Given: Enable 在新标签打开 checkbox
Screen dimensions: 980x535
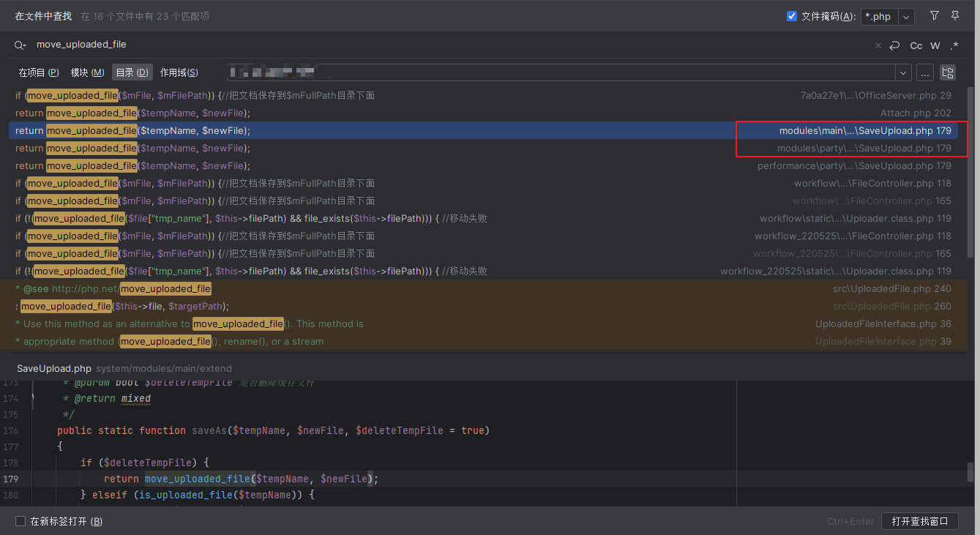Looking at the screenshot, I should click(x=20, y=522).
